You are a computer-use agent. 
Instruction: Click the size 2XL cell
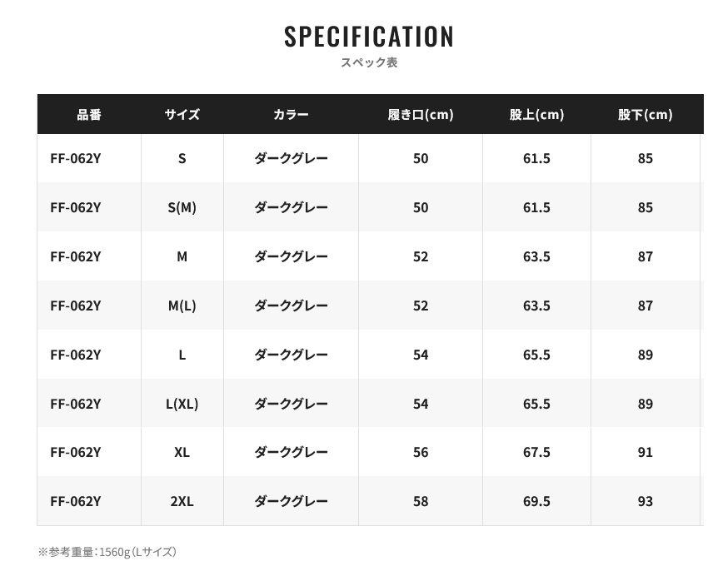click(x=182, y=501)
